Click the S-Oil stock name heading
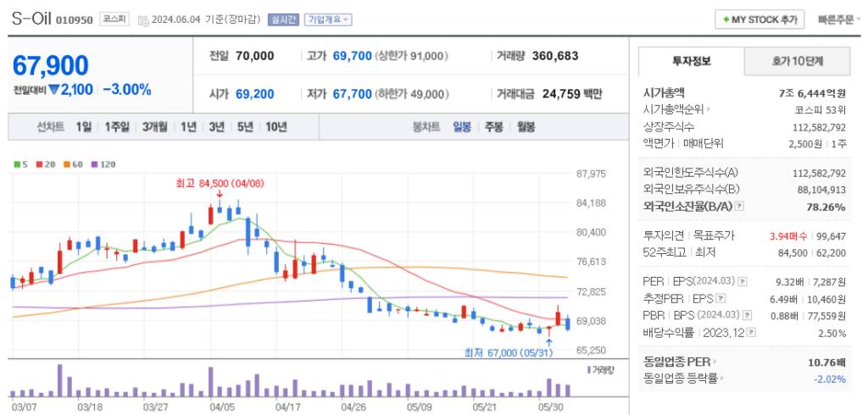Screen dimensions: 868x415 click(x=31, y=19)
